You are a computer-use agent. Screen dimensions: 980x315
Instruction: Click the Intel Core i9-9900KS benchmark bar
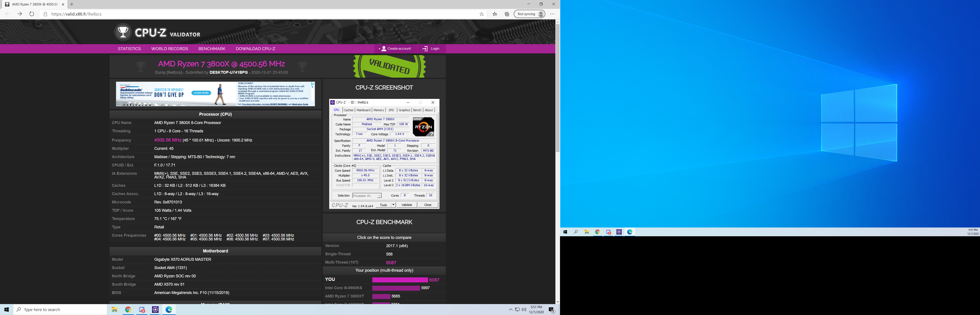[x=396, y=288]
